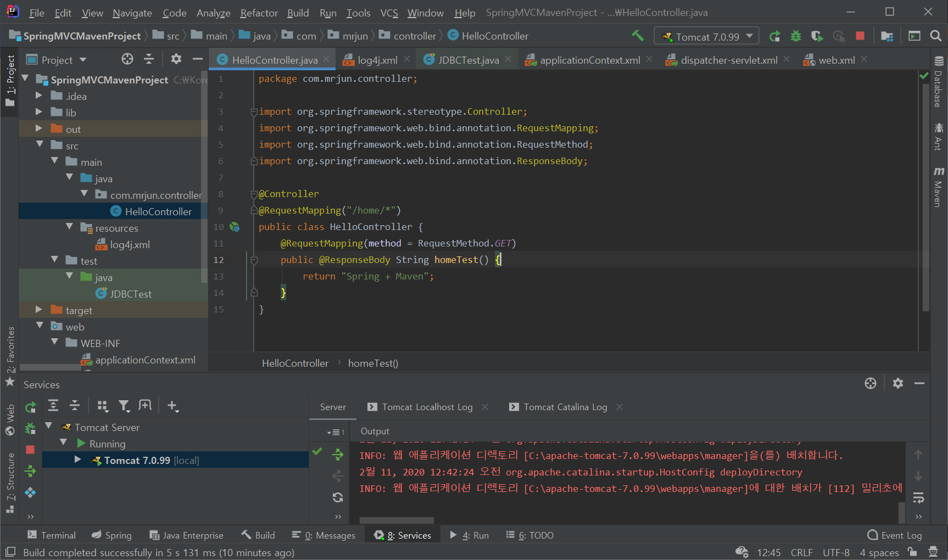Hide the Project tool window

tap(198, 59)
